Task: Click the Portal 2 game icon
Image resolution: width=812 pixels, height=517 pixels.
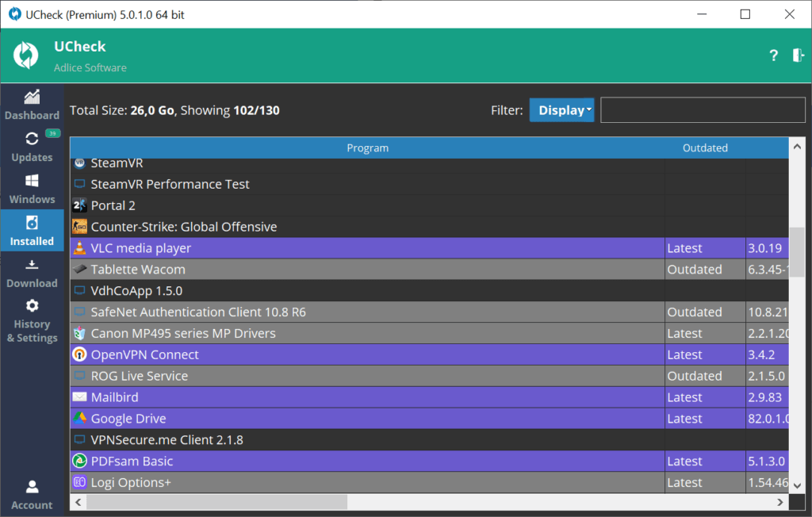Action: (x=79, y=205)
